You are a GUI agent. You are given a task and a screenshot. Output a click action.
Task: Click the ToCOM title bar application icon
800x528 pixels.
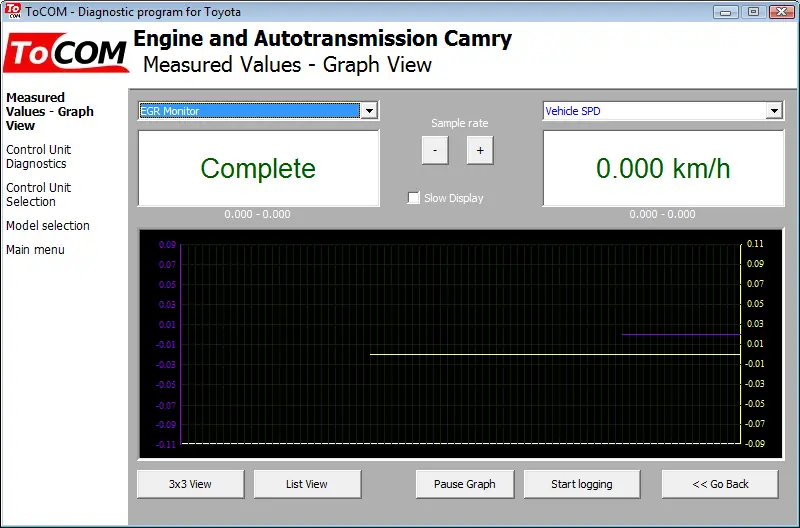click(13, 11)
